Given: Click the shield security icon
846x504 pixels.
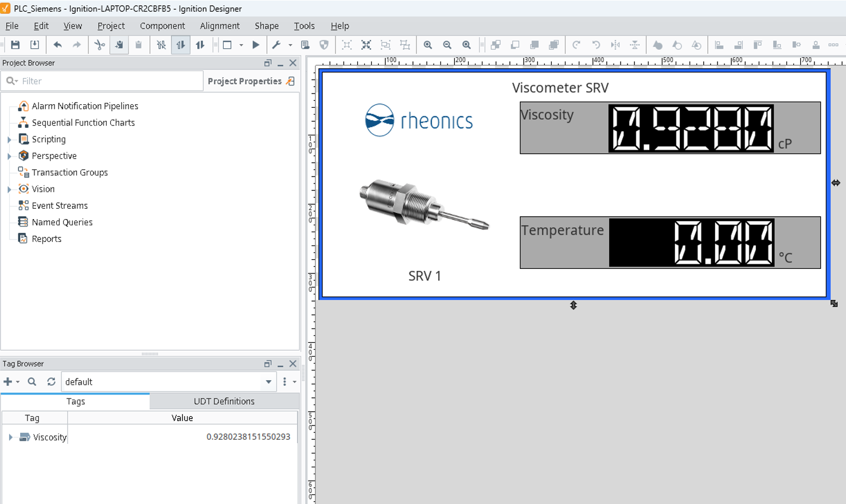Looking at the screenshot, I should point(324,45).
